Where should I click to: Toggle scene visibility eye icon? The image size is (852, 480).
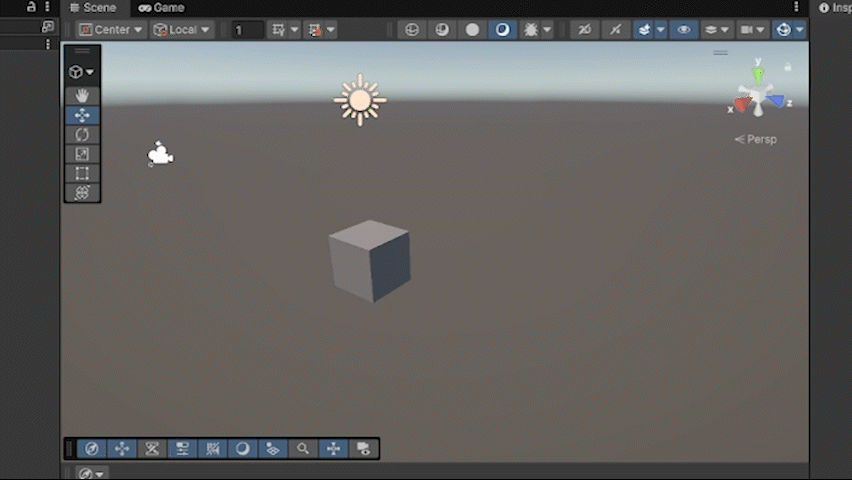684,30
